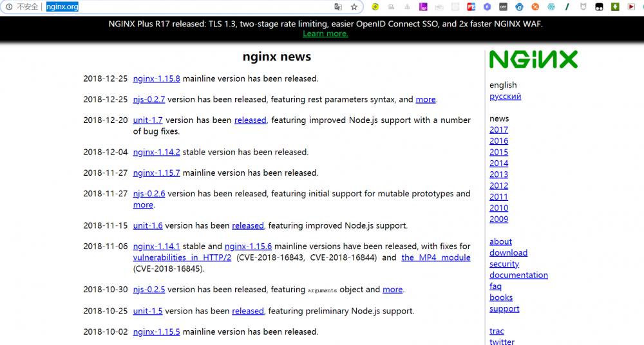Open the purple RP extension icon

click(423, 6)
